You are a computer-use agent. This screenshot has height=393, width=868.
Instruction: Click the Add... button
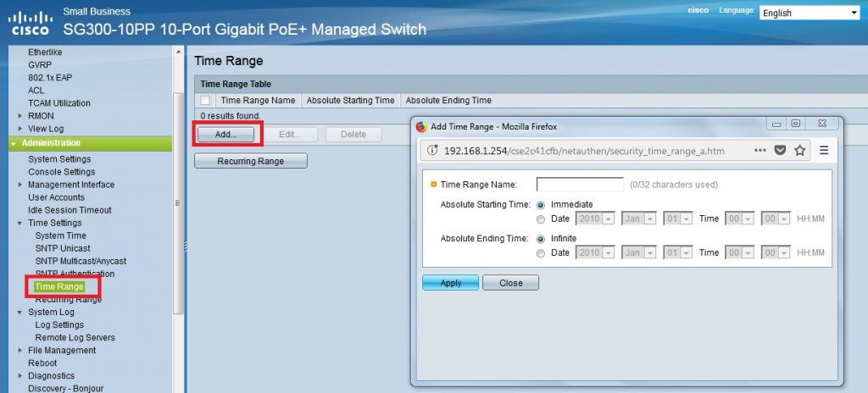tap(225, 134)
